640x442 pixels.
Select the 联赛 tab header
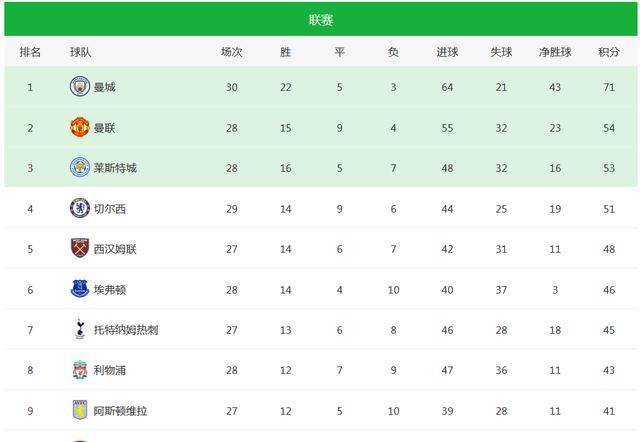click(x=321, y=19)
